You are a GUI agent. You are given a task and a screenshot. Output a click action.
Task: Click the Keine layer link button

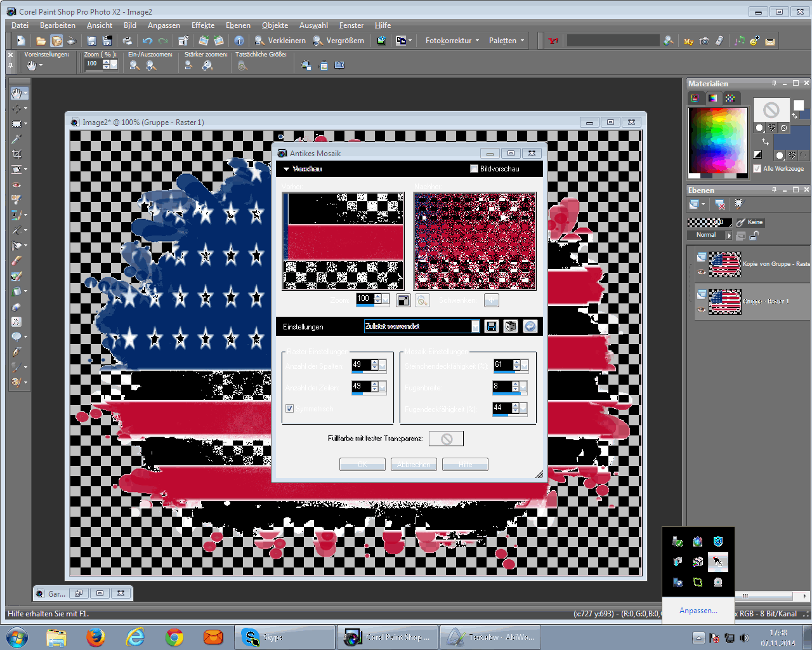(x=750, y=222)
